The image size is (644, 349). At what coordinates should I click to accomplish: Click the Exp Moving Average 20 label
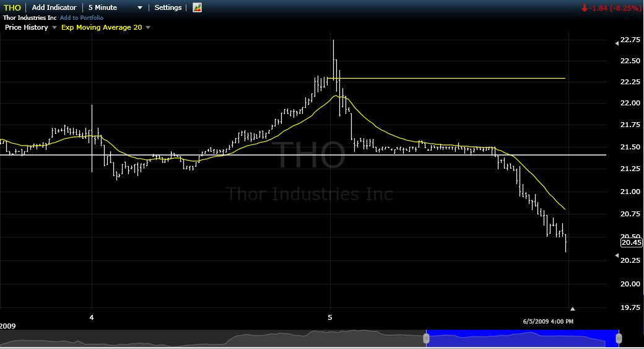pos(102,27)
